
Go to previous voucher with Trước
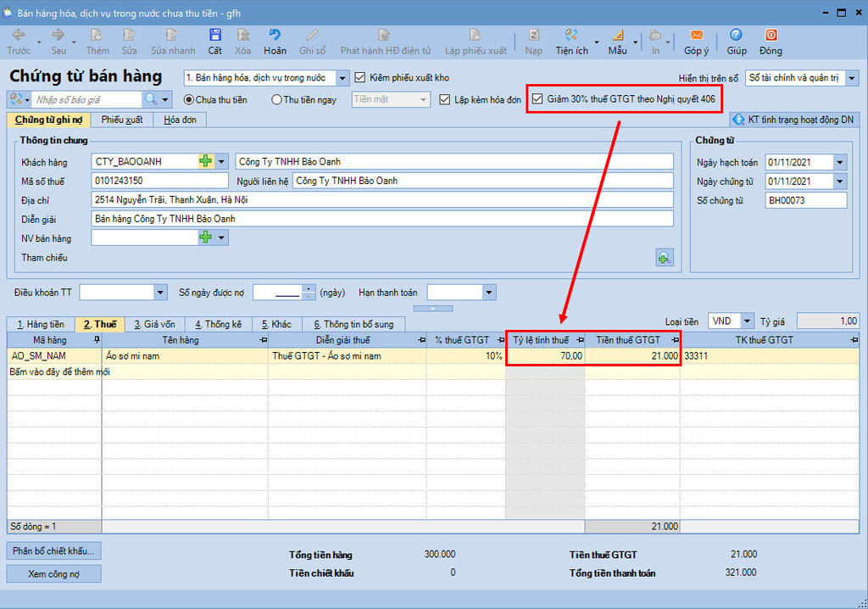[x=19, y=36]
